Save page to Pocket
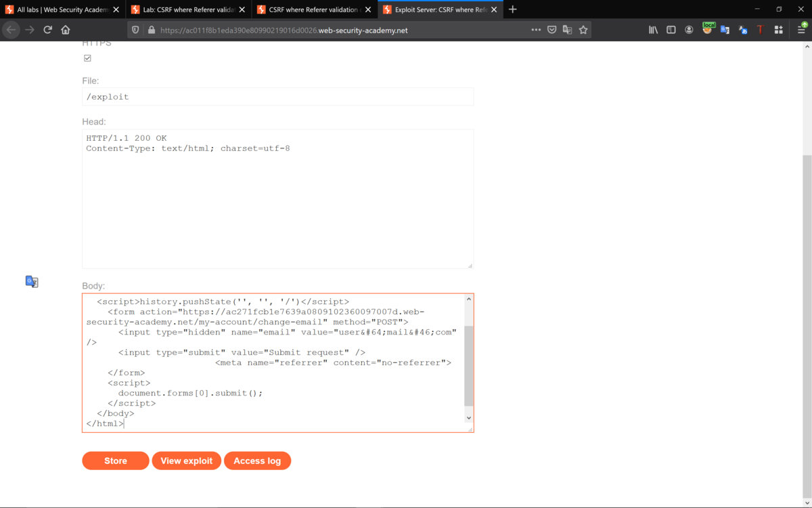Viewport: 812px width, 508px height. (x=552, y=30)
